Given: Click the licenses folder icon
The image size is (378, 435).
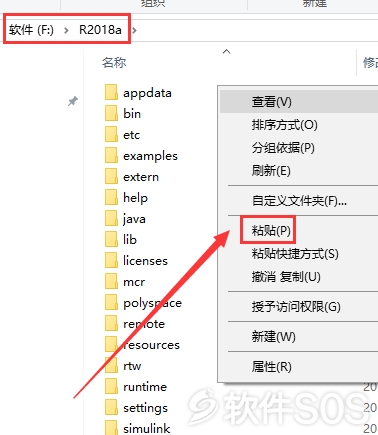Looking at the screenshot, I should point(111,260).
